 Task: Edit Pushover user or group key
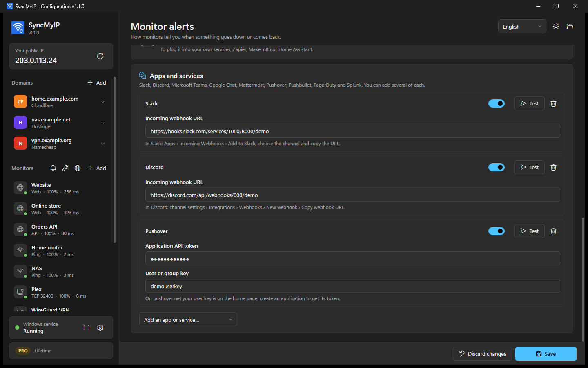[352, 286]
